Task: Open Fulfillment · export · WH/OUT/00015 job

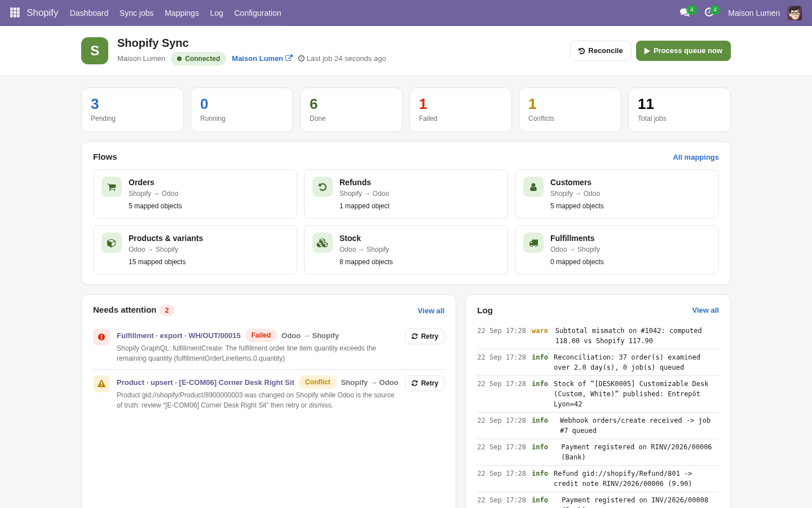Action: [179, 336]
